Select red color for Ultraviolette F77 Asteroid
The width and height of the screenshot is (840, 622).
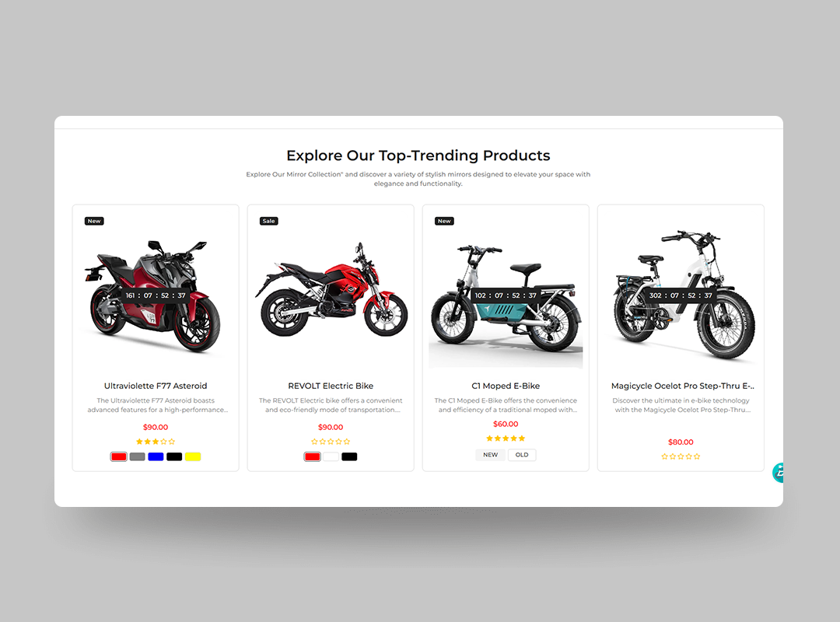click(119, 456)
